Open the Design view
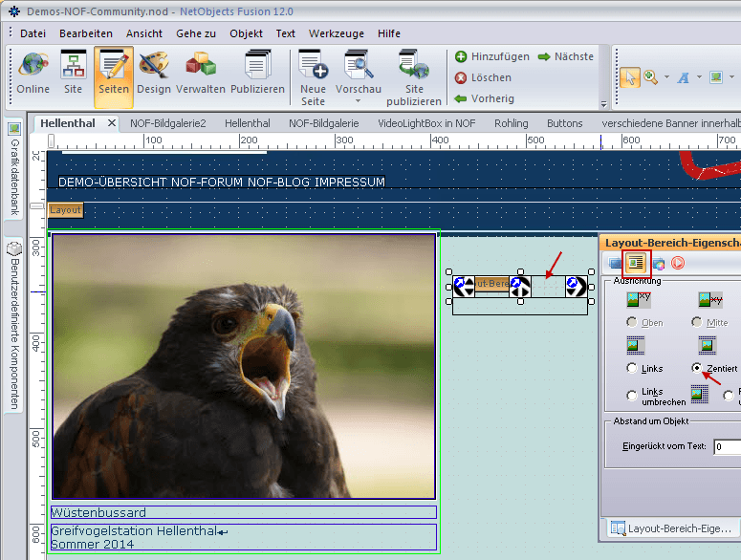Screen dimensions: 741x560 tap(153, 73)
